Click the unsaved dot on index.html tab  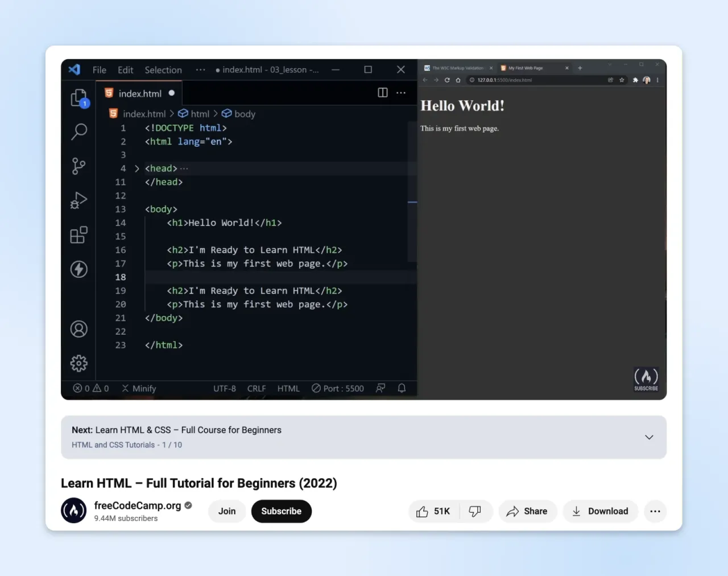coord(171,93)
